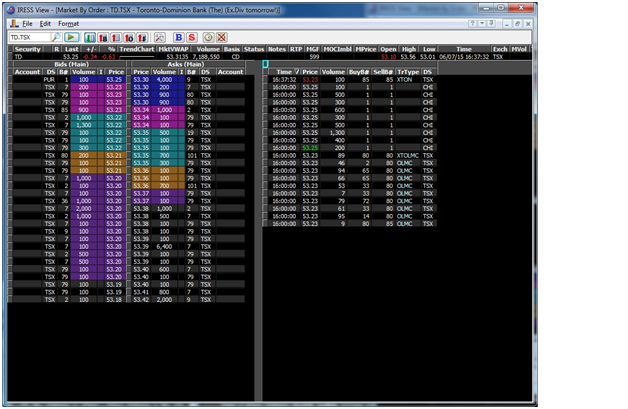Click the clock icon in the toolbar

(208, 37)
